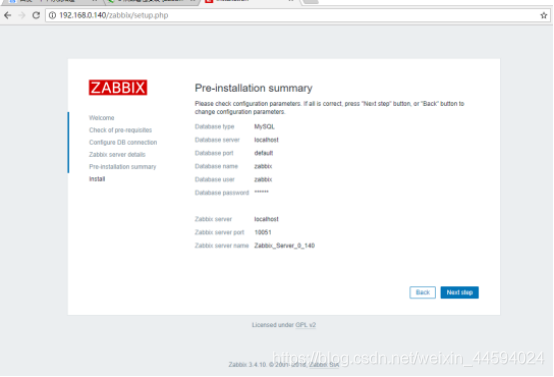Focus the address bar URL field
This screenshot has height=377, width=554.
coord(297,15)
